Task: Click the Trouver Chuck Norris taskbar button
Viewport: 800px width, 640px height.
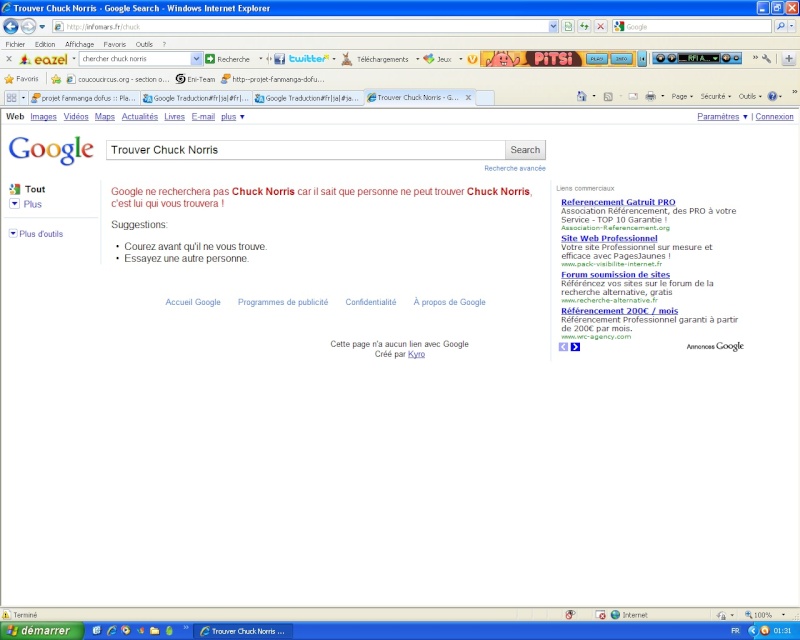Action: point(243,631)
